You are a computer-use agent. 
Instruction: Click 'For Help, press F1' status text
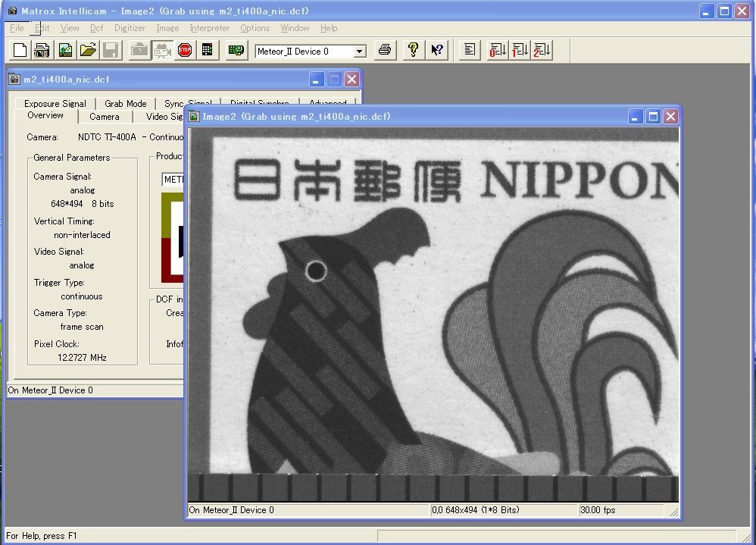[42, 536]
